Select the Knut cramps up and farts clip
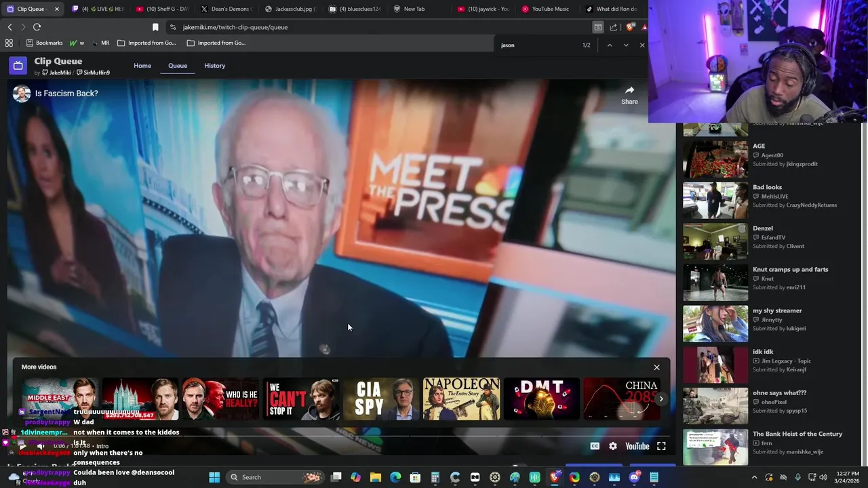The width and height of the screenshot is (868, 488). (x=770, y=282)
